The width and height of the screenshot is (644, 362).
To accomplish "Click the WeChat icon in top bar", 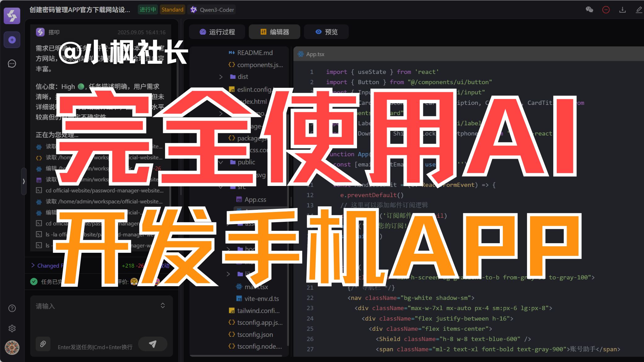I will pyautogui.click(x=589, y=10).
